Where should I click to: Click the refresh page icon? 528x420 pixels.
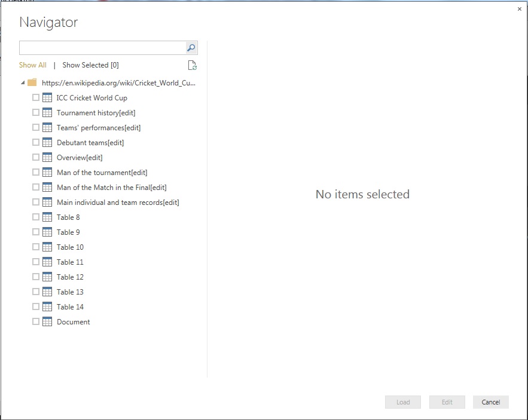(192, 66)
